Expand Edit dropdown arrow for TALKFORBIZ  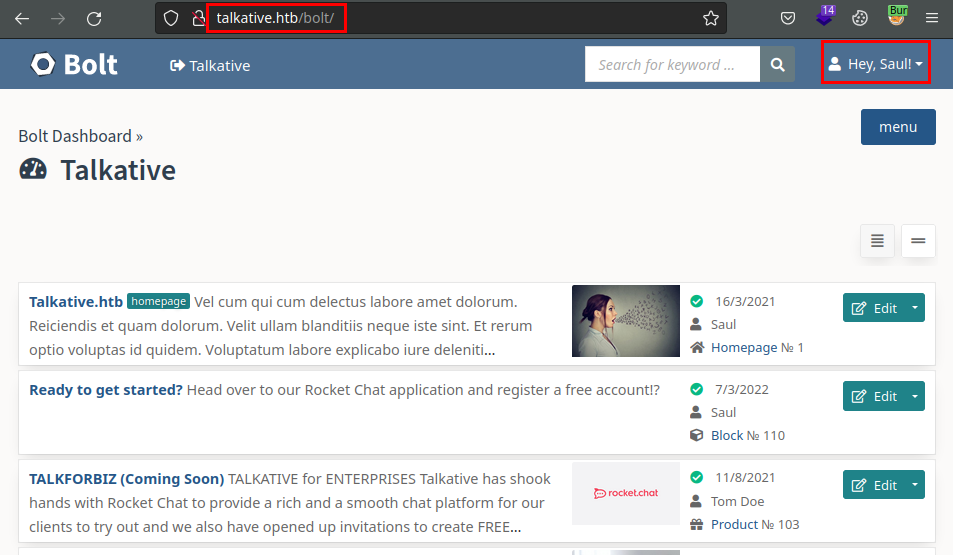(x=915, y=484)
